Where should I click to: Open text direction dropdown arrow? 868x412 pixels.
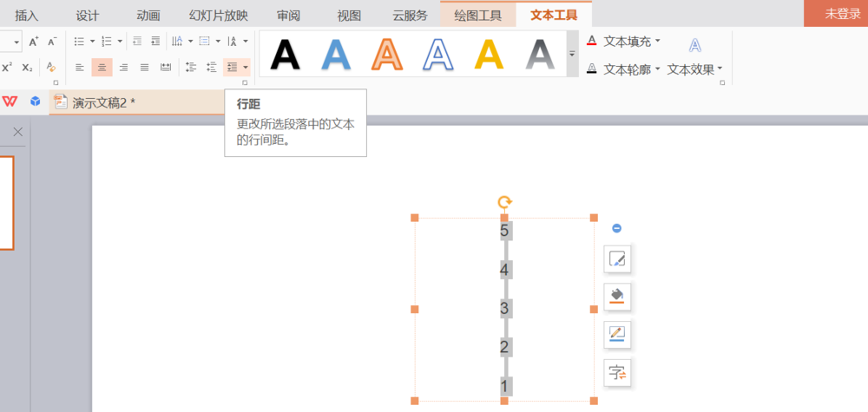point(190,42)
